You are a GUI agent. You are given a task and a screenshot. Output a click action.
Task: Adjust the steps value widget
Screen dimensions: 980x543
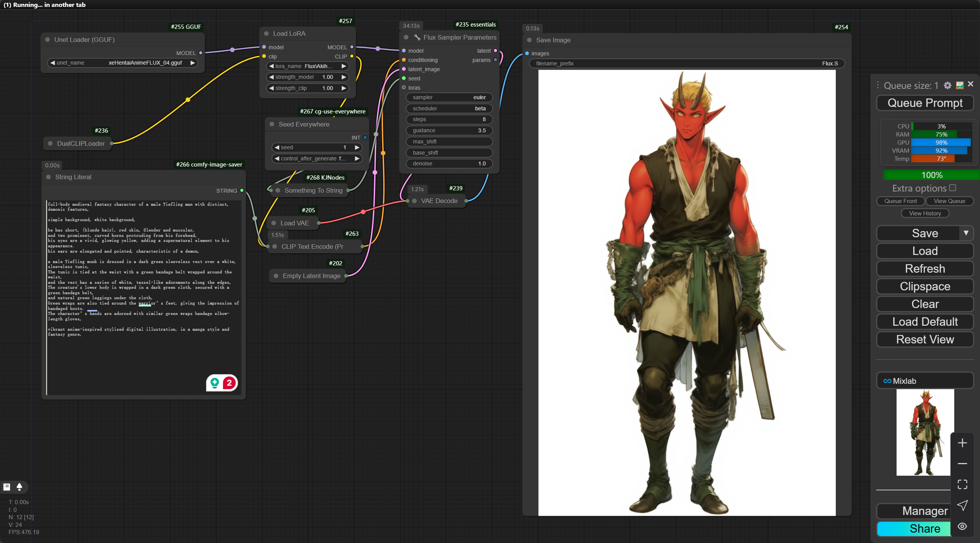[x=449, y=119]
